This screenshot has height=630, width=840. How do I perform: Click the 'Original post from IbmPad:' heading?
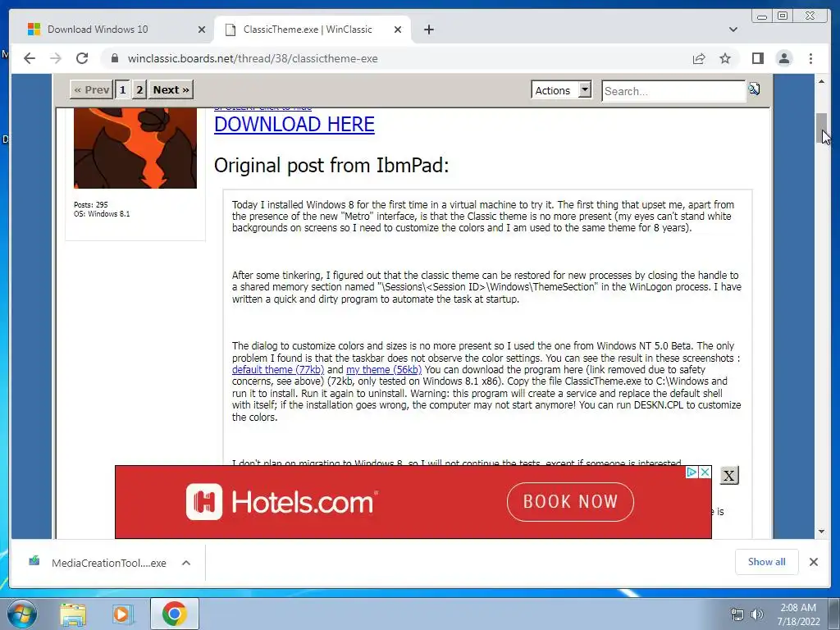pos(331,165)
